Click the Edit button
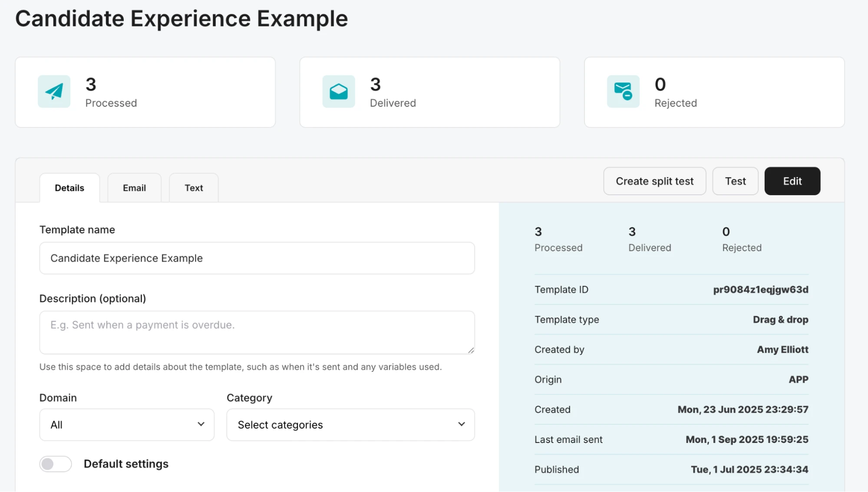The height and width of the screenshot is (492, 868). [x=792, y=181]
